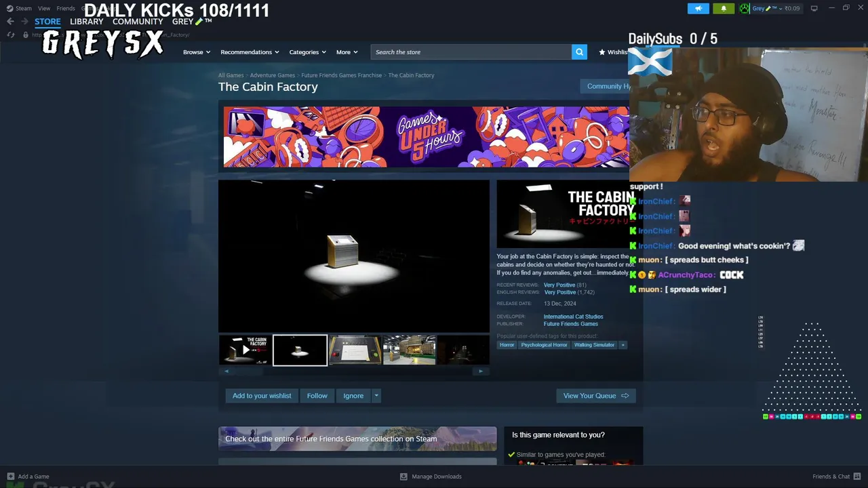Viewport: 868px width, 488px height.
Task: Expand the Ignore options arrow
Action: (x=376, y=396)
